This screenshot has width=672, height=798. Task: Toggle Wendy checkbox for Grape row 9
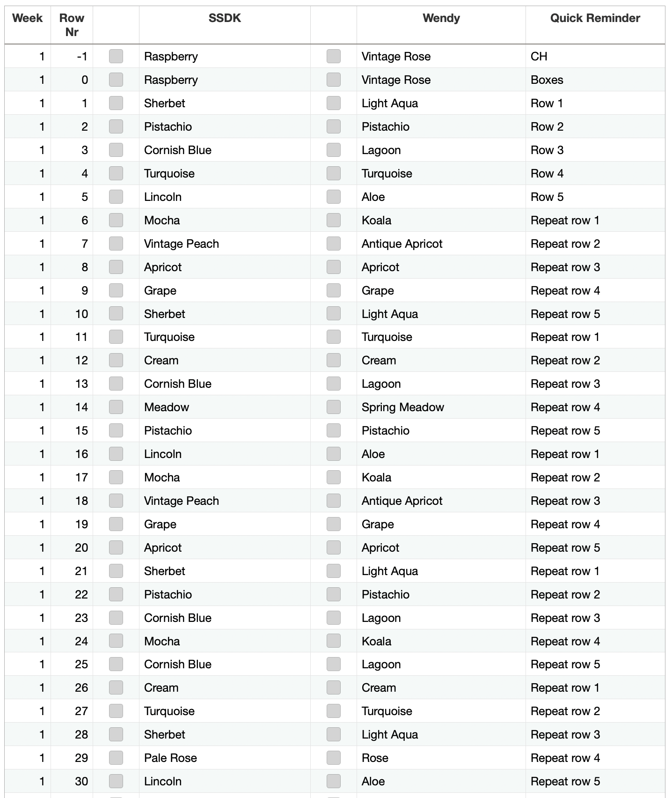334,290
